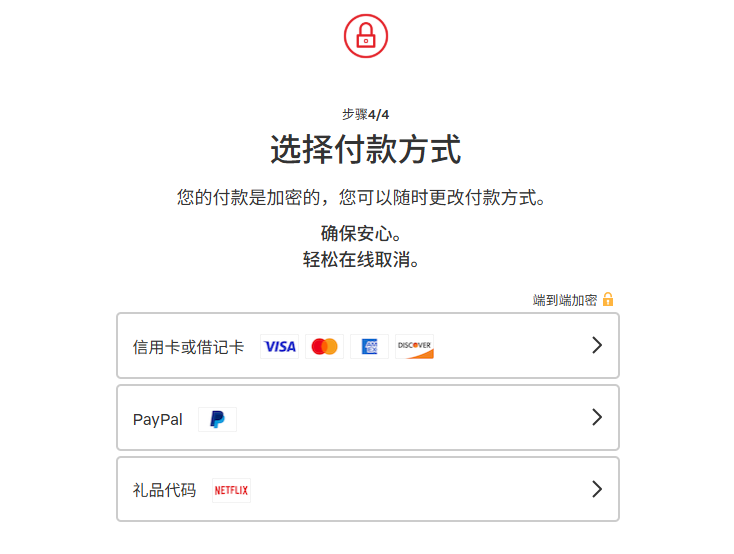
Task: Click the Netflix gift code logo
Action: point(231,490)
